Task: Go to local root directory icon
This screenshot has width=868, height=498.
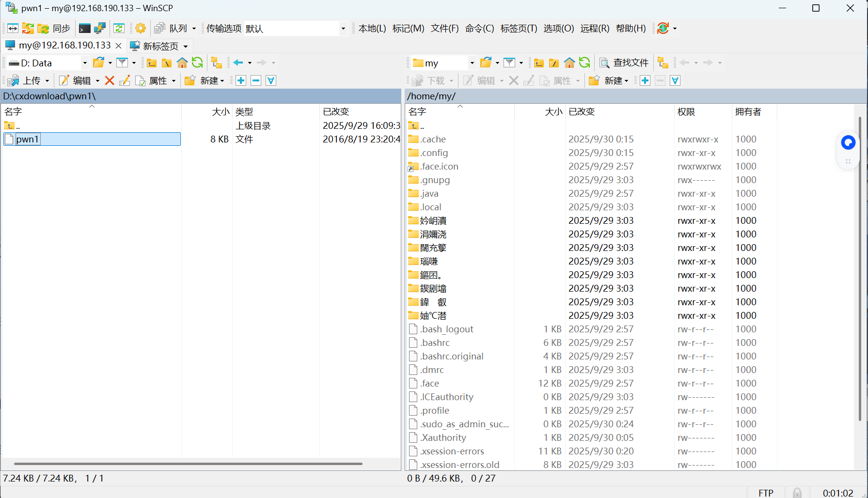Action: pyautogui.click(x=167, y=63)
